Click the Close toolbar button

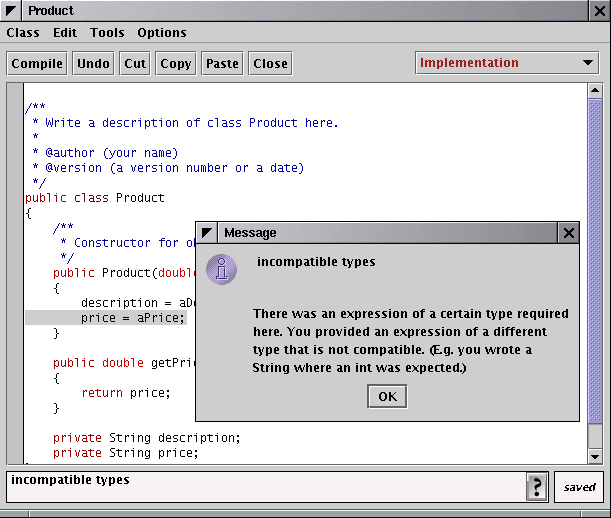270,63
